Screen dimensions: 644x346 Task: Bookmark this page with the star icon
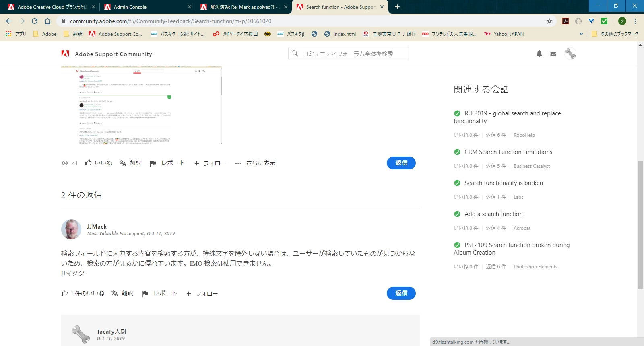point(549,21)
